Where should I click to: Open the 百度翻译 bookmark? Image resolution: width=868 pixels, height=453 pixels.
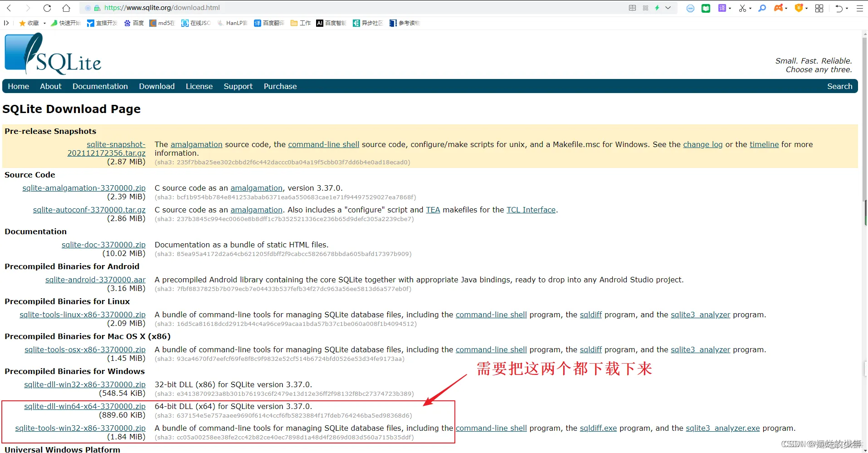point(269,23)
